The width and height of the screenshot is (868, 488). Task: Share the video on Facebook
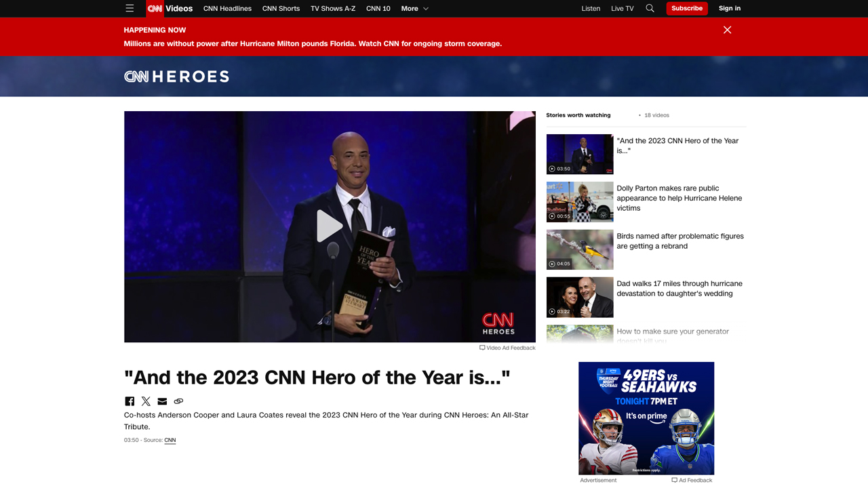click(130, 401)
